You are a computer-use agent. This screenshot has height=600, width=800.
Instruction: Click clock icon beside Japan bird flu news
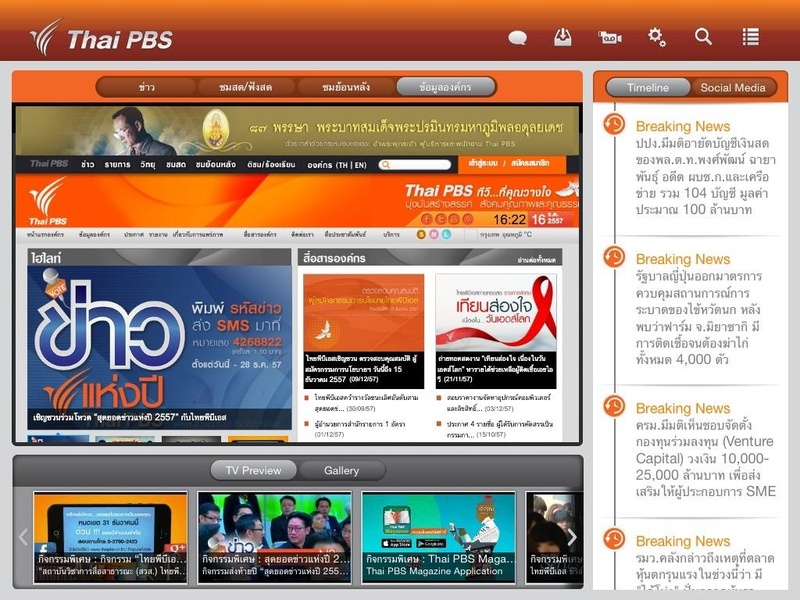614,257
